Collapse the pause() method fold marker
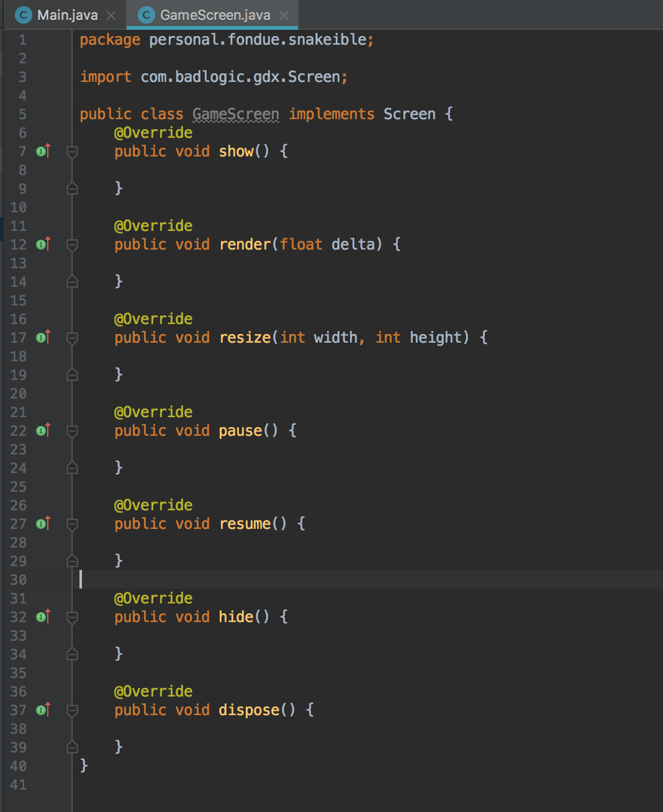Screen dimensions: 663x812 72,431
